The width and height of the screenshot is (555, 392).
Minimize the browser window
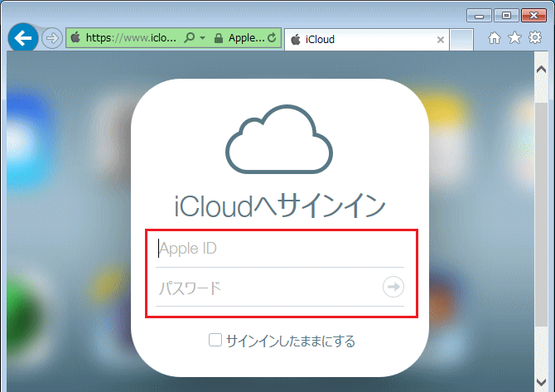pos(480,16)
